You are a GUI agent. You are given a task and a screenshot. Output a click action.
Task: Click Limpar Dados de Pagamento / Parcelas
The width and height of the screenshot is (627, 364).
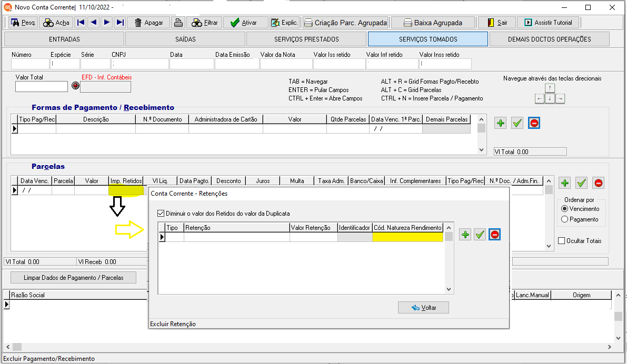pyautogui.click(x=74, y=278)
